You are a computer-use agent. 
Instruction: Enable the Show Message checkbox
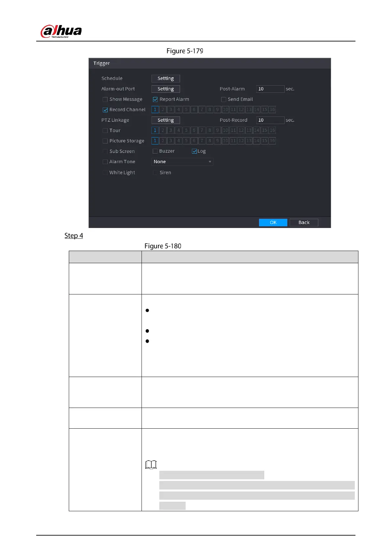click(105, 99)
